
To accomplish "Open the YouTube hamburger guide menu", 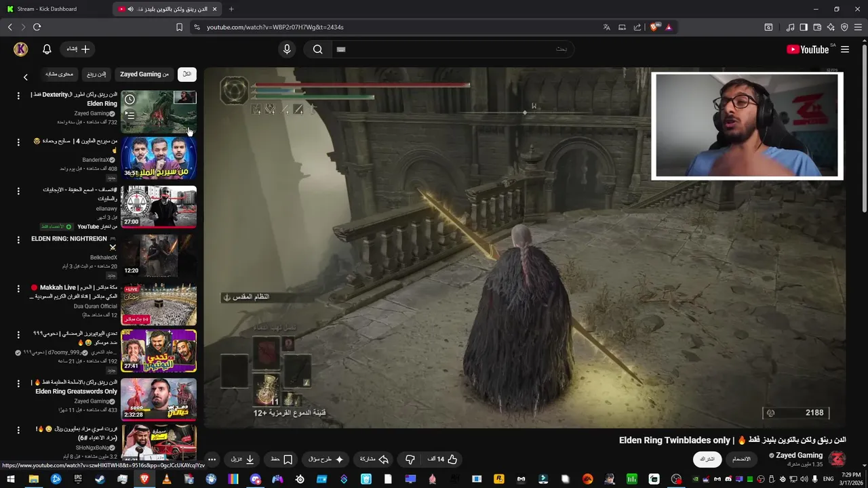I will click(845, 49).
